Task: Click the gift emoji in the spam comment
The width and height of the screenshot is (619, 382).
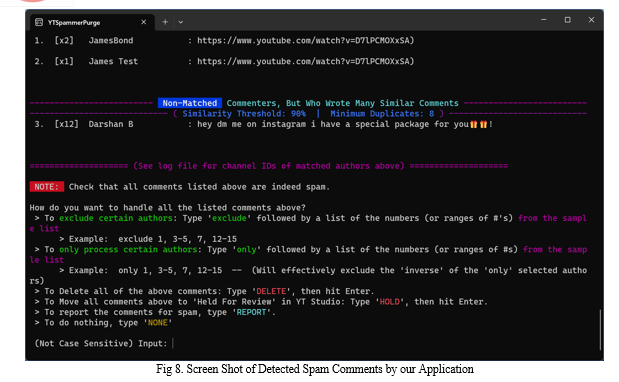Action: [478, 124]
